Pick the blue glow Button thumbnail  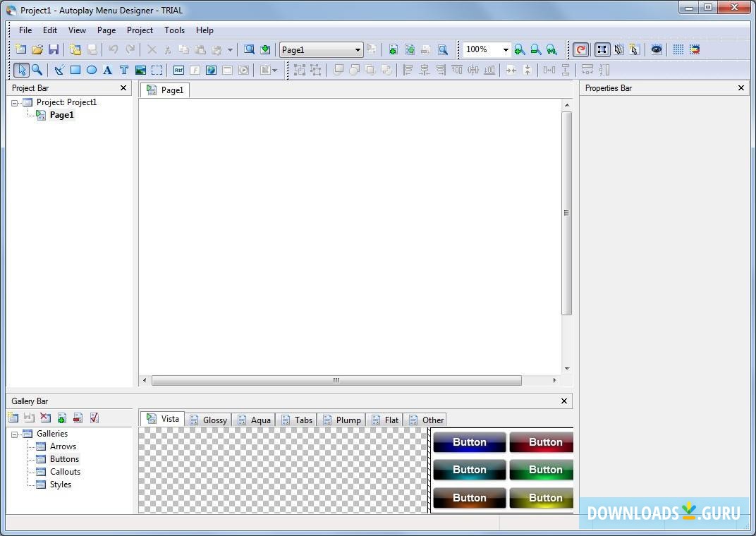pos(469,442)
